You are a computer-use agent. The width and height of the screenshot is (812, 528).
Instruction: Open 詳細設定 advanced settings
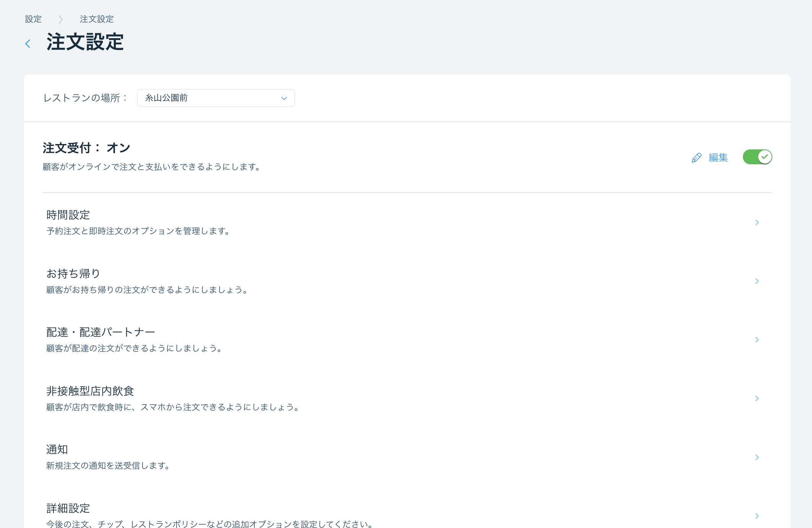tap(68, 508)
